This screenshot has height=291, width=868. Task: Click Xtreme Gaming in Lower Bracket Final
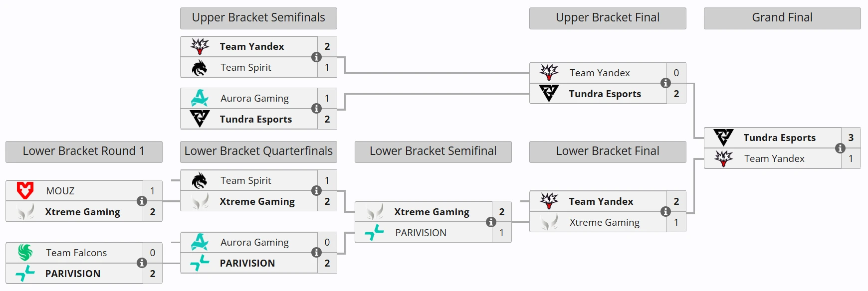pos(604,222)
